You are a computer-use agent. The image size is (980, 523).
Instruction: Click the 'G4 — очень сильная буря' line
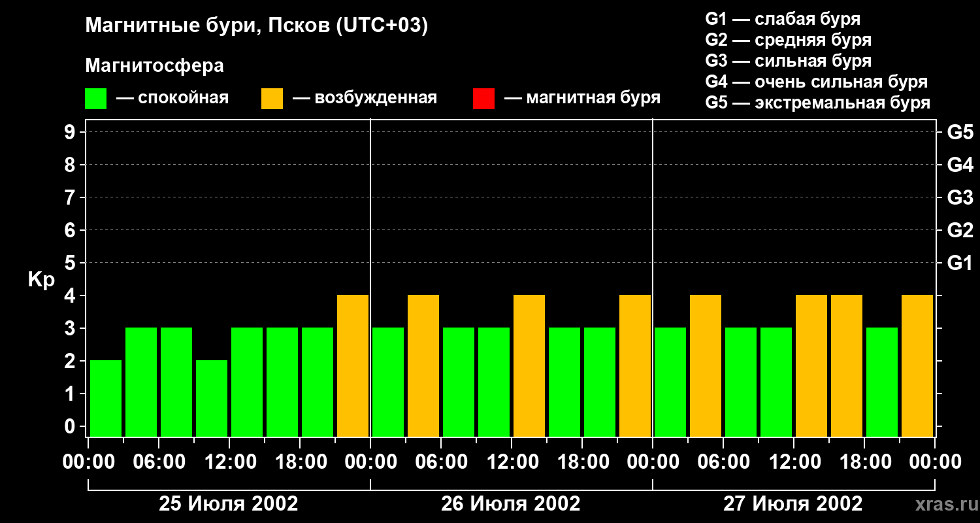point(817,82)
